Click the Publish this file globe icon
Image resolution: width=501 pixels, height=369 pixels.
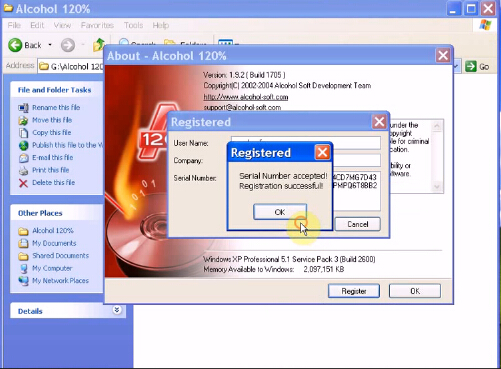[x=23, y=145]
